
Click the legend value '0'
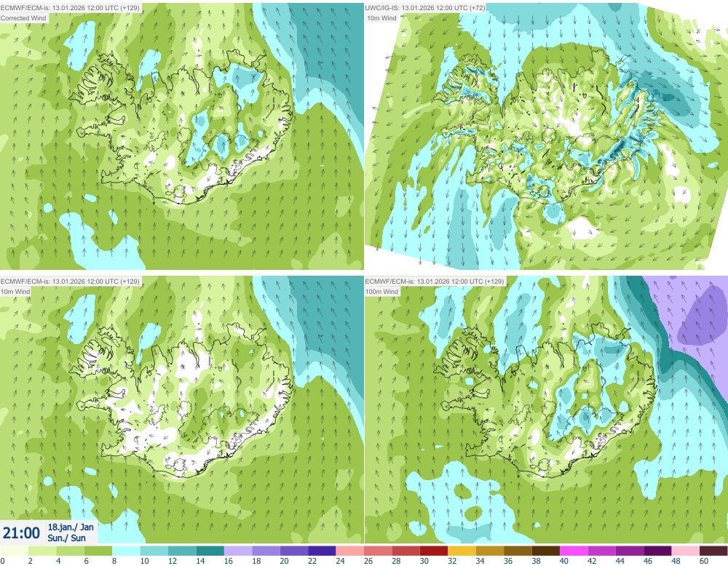pos(2,561)
